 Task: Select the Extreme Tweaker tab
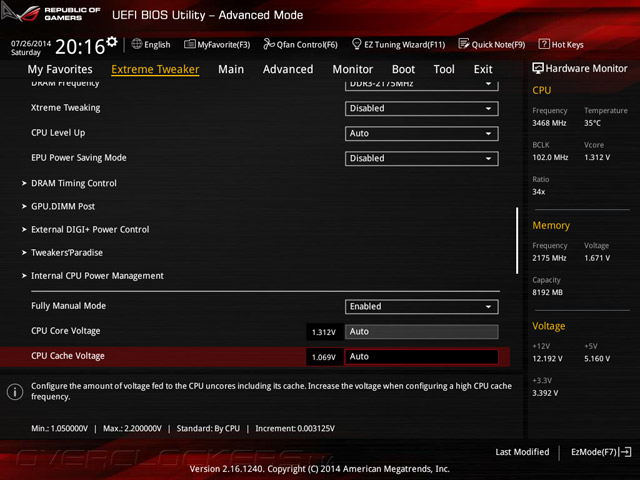(155, 69)
